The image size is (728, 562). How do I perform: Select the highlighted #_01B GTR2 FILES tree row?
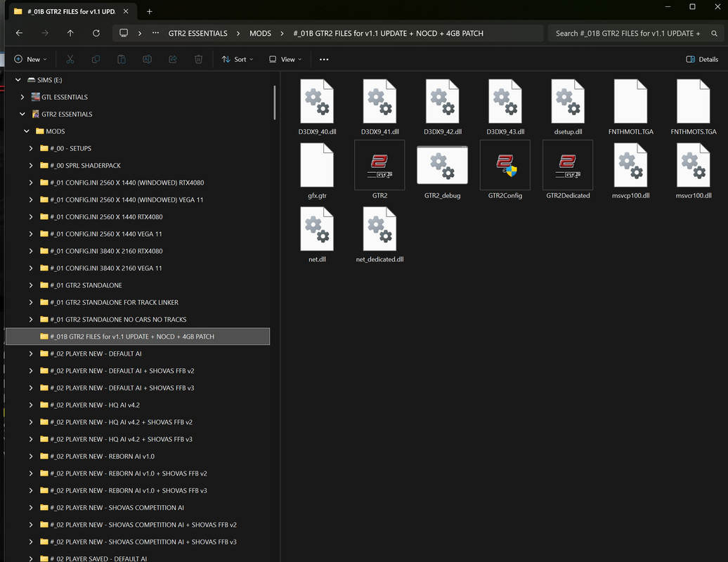(138, 336)
